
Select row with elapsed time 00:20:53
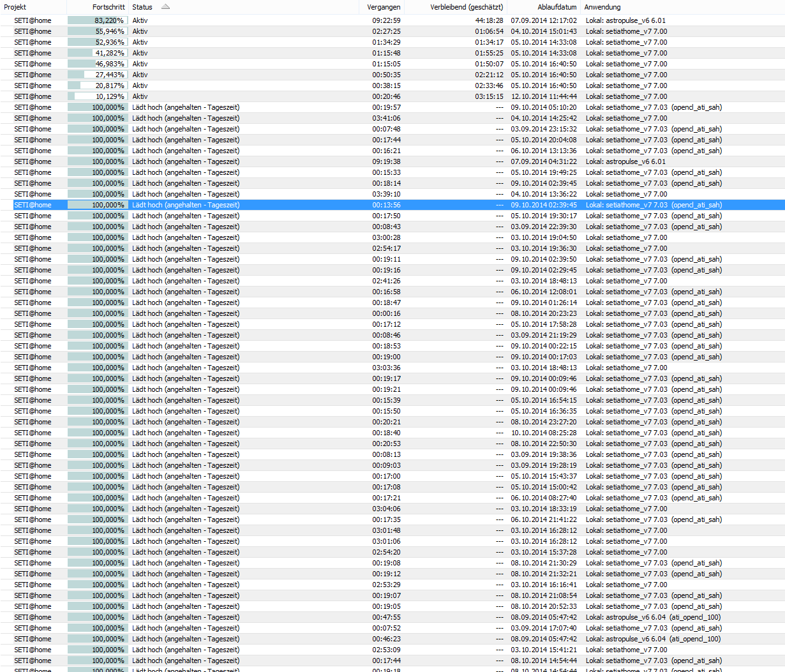pos(392,444)
